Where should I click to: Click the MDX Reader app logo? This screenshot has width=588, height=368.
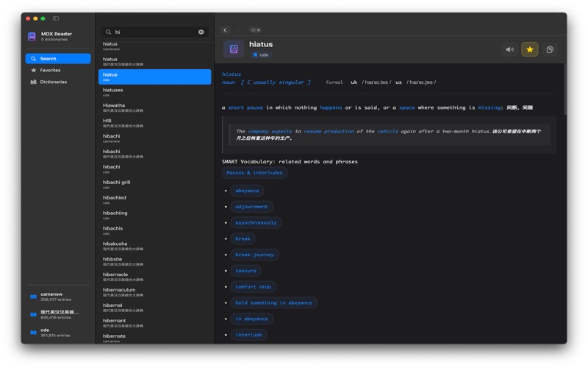coord(32,36)
